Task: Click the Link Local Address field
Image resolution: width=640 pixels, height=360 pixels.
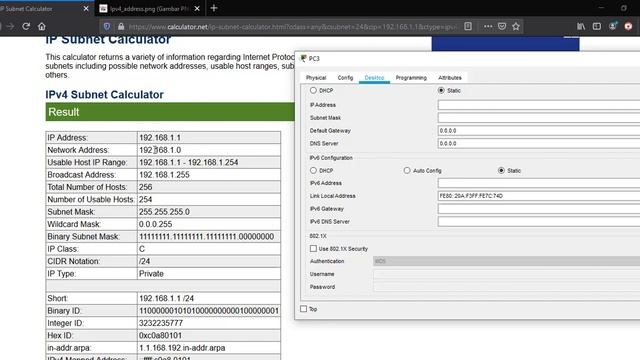Action: point(539,196)
